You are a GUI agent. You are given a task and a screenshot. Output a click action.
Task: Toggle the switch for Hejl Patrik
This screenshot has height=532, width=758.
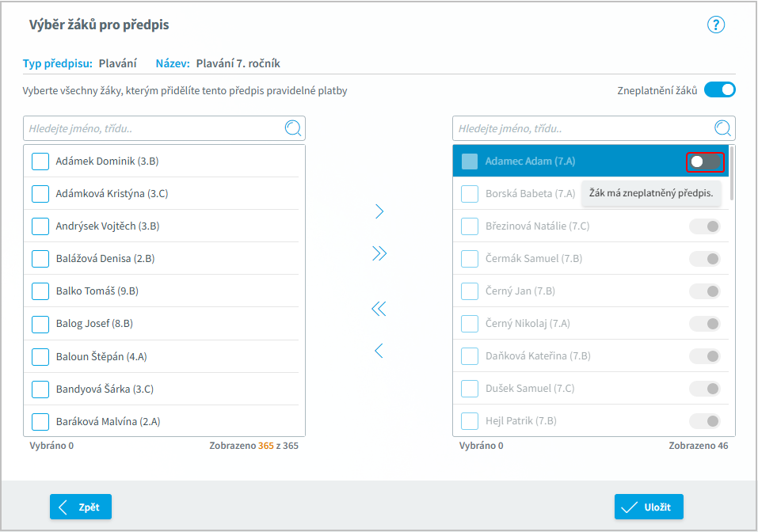[x=705, y=421]
